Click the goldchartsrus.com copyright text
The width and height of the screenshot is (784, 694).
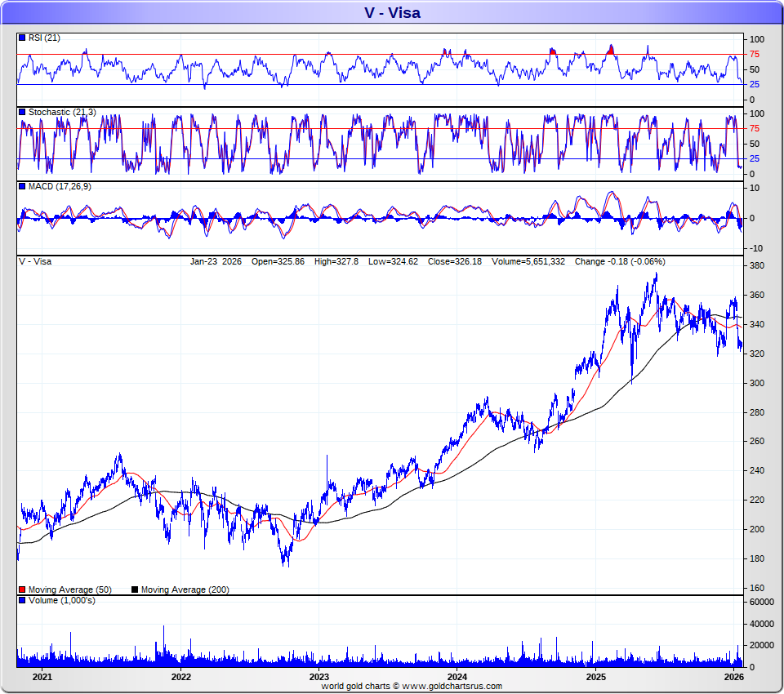[x=412, y=686]
